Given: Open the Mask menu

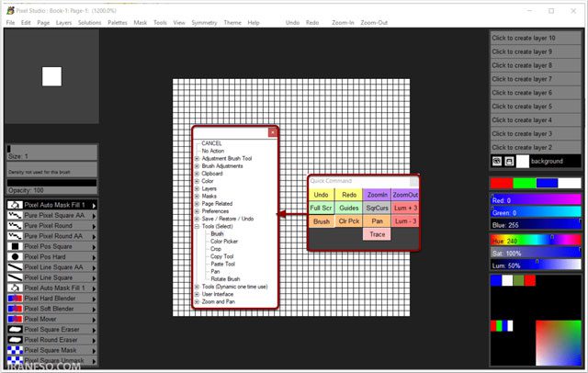Looking at the screenshot, I should click(x=141, y=22).
